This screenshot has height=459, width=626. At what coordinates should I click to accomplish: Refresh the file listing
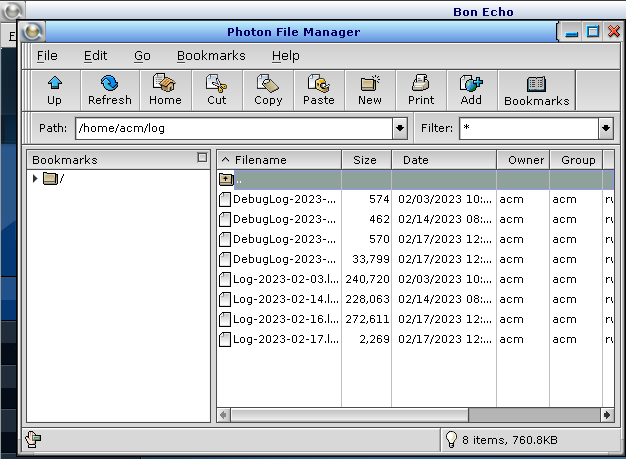click(x=109, y=90)
